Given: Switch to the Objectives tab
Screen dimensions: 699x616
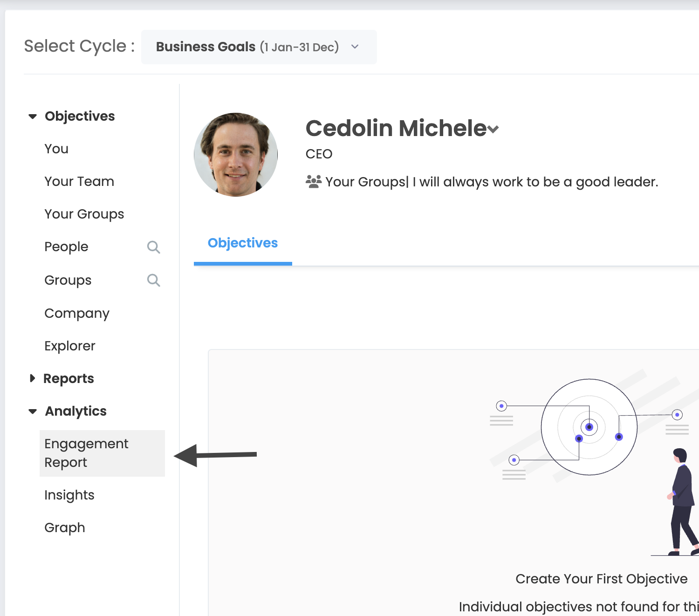Looking at the screenshot, I should tap(243, 243).
